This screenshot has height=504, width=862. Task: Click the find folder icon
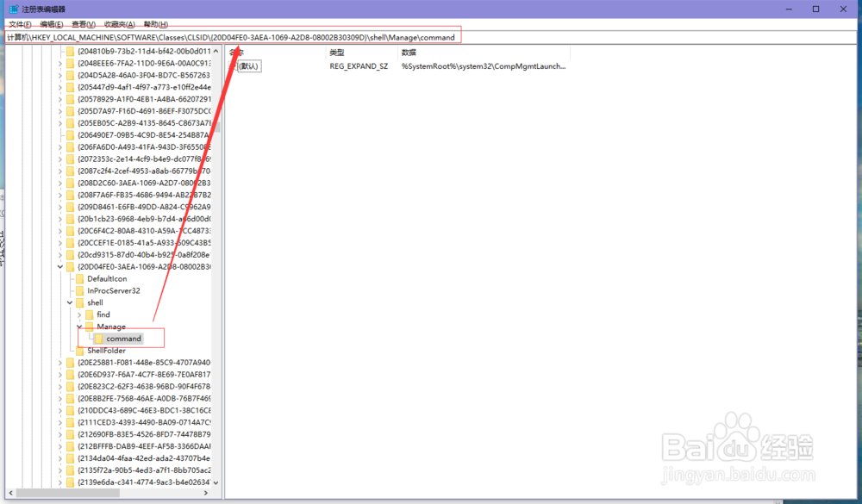point(89,314)
